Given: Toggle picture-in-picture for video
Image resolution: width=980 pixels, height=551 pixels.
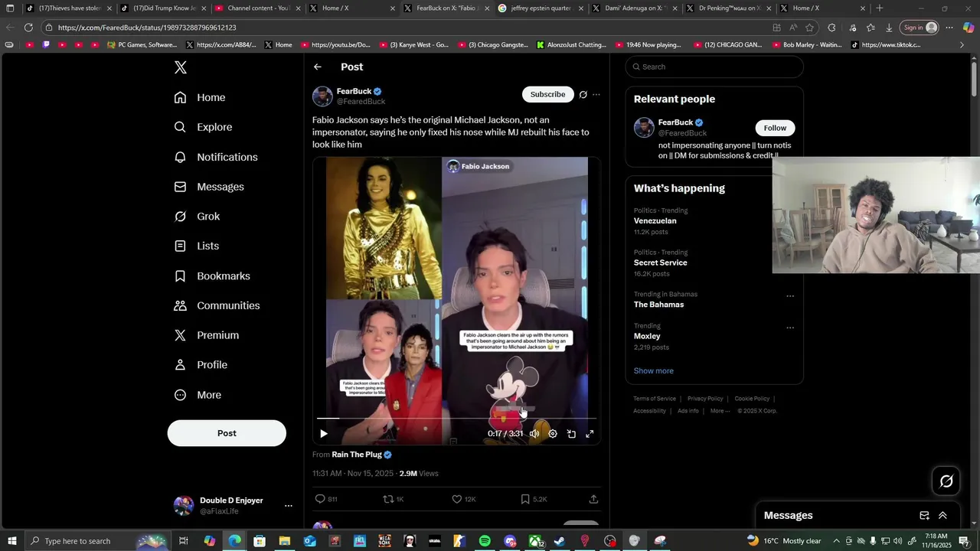Looking at the screenshot, I should tap(571, 434).
